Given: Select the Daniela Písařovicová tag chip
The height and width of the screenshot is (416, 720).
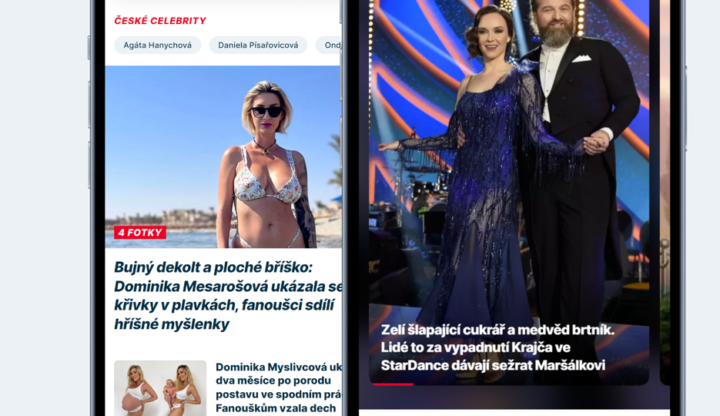Looking at the screenshot, I should pyautogui.click(x=258, y=45).
